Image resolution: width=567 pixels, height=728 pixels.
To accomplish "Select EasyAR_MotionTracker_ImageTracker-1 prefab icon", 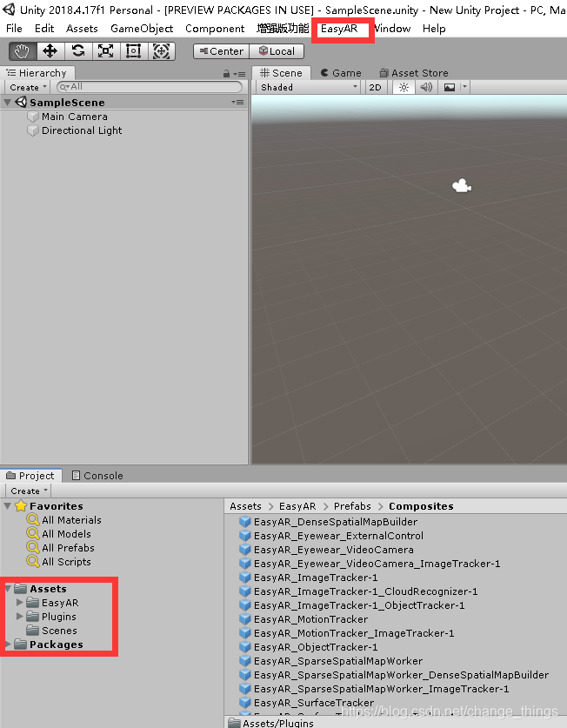I will click(x=244, y=633).
